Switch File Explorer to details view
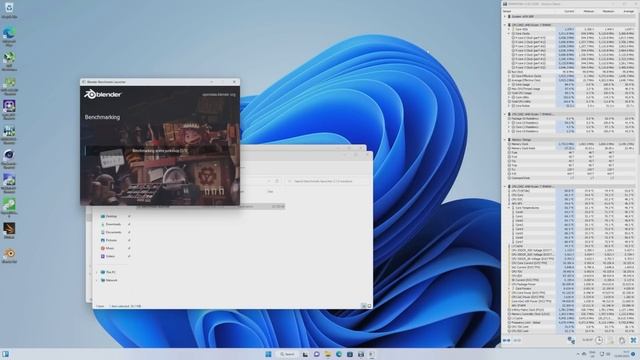The image size is (640, 360). coord(364,306)
